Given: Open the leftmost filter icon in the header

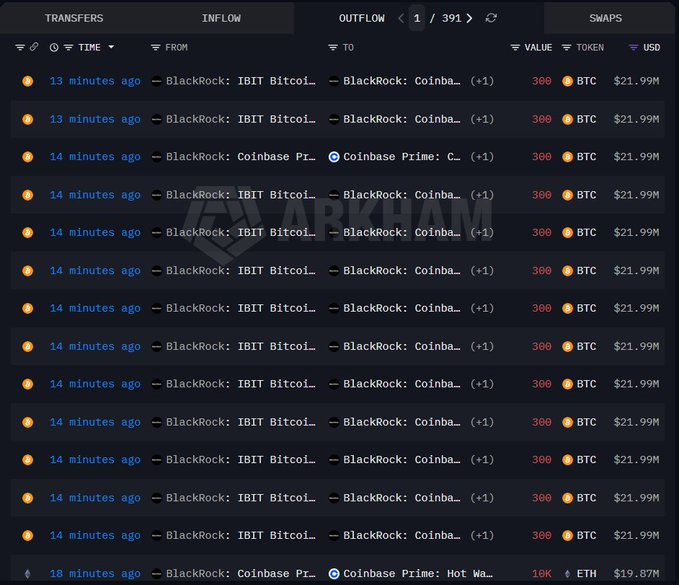Looking at the screenshot, I should tap(20, 47).
